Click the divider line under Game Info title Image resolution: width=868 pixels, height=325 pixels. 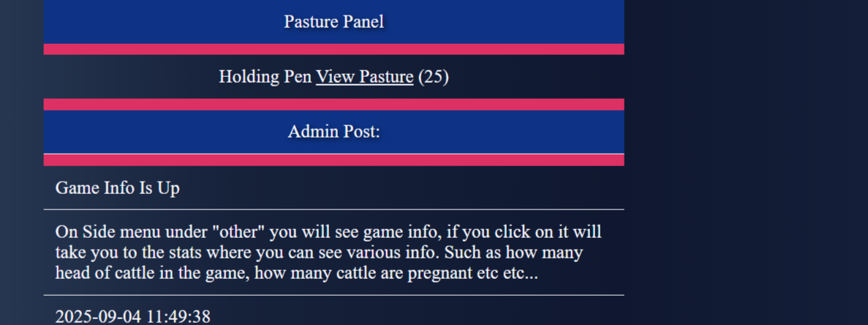(333, 209)
